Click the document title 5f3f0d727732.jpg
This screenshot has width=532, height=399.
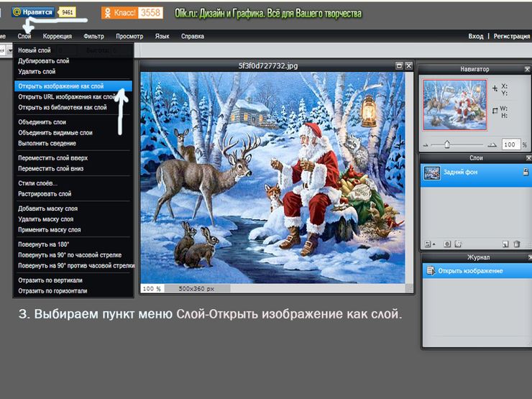coord(268,66)
